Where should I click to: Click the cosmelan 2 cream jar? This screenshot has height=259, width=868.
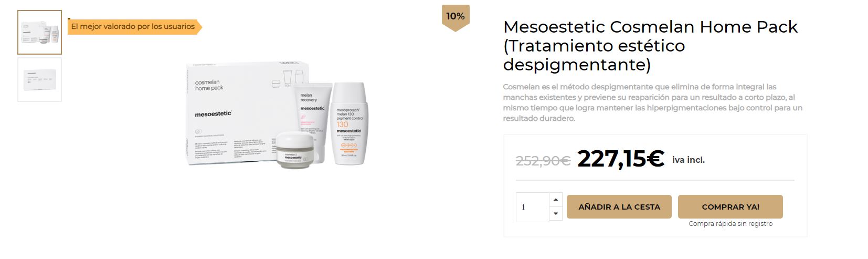point(294,151)
